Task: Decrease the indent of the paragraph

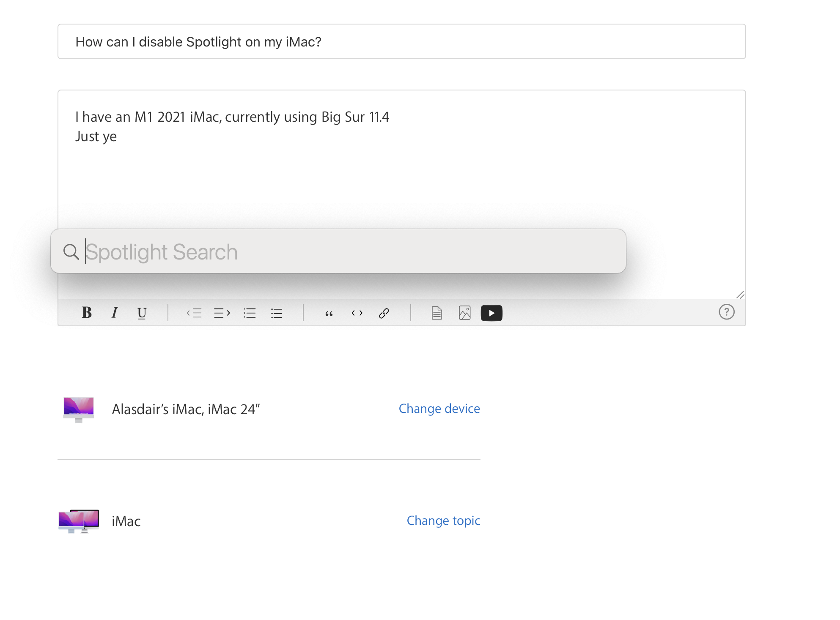Action: (194, 313)
